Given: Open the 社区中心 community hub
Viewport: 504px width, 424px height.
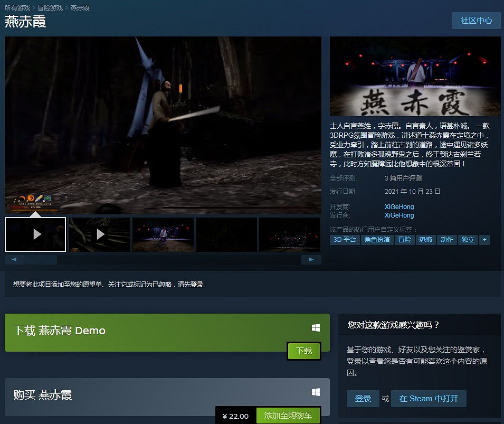Looking at the screenshot, I should click(476, 21).
